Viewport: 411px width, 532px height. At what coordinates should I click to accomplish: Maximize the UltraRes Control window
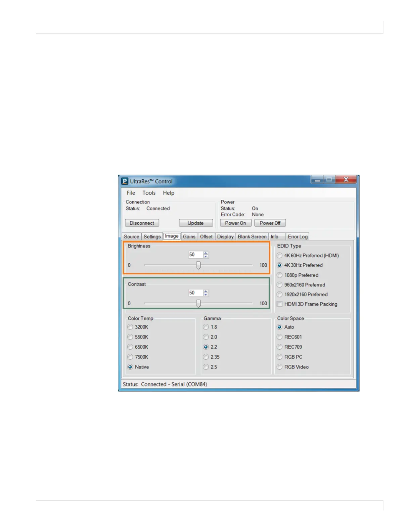pos(329,180)
